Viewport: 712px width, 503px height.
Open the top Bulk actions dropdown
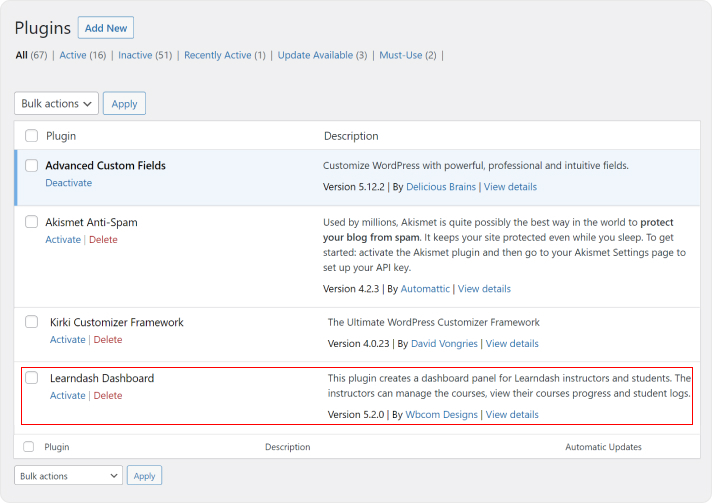[x=56, y=103]
